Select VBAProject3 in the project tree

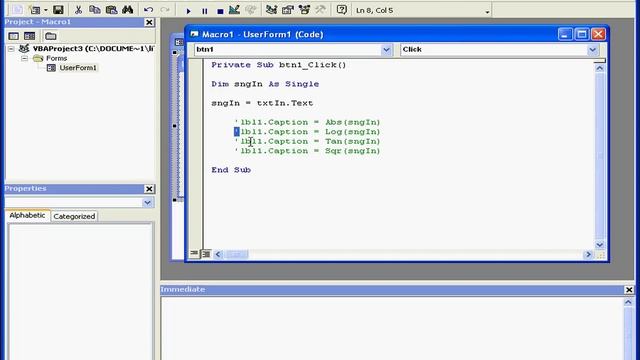(x=93, y=49)
